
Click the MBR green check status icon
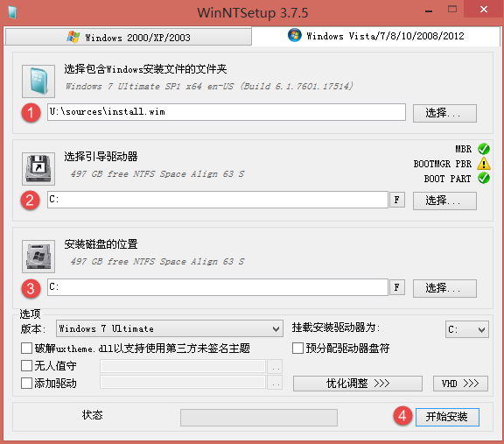tap(483, 149)
